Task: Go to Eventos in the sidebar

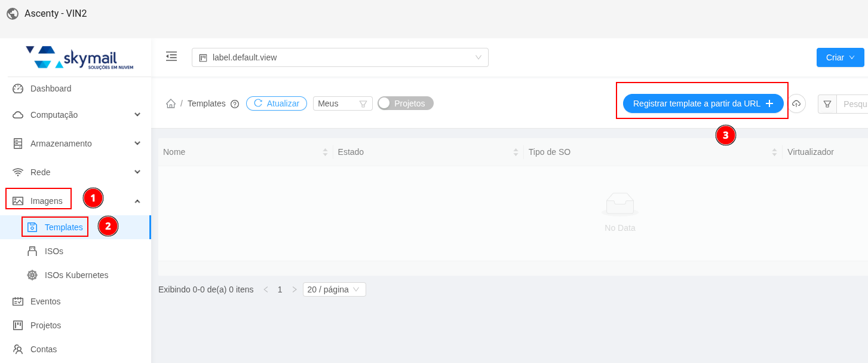Action: click(x=45, y=301)
